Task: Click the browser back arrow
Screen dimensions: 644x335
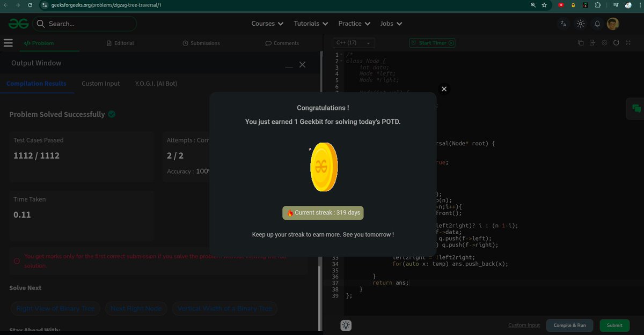Action: click(x=5, y=5)
